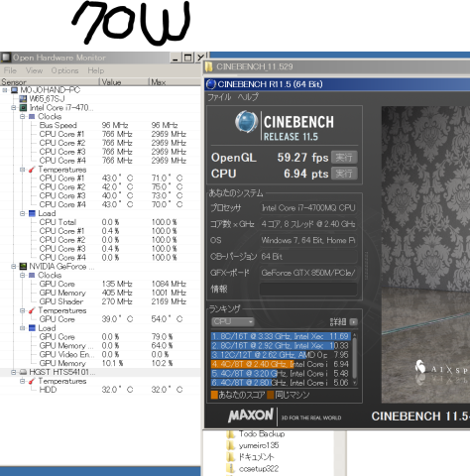Click the Open Hardware Monitor title icon
This screenshot has width=470, height=476.
(x=6, y=58)
